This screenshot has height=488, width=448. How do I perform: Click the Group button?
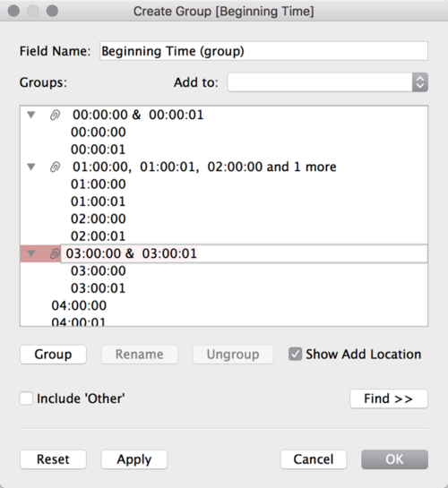53,355
